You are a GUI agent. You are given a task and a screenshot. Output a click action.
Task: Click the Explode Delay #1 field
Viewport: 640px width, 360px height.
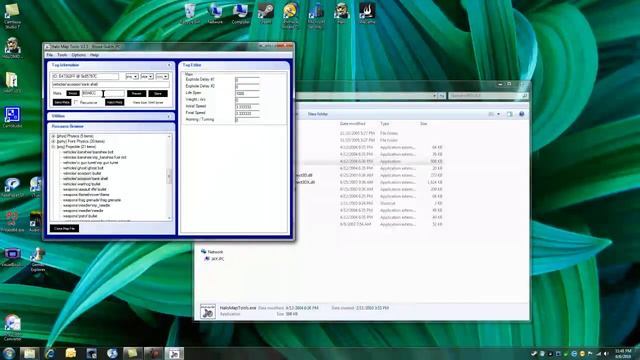[247, 80]
